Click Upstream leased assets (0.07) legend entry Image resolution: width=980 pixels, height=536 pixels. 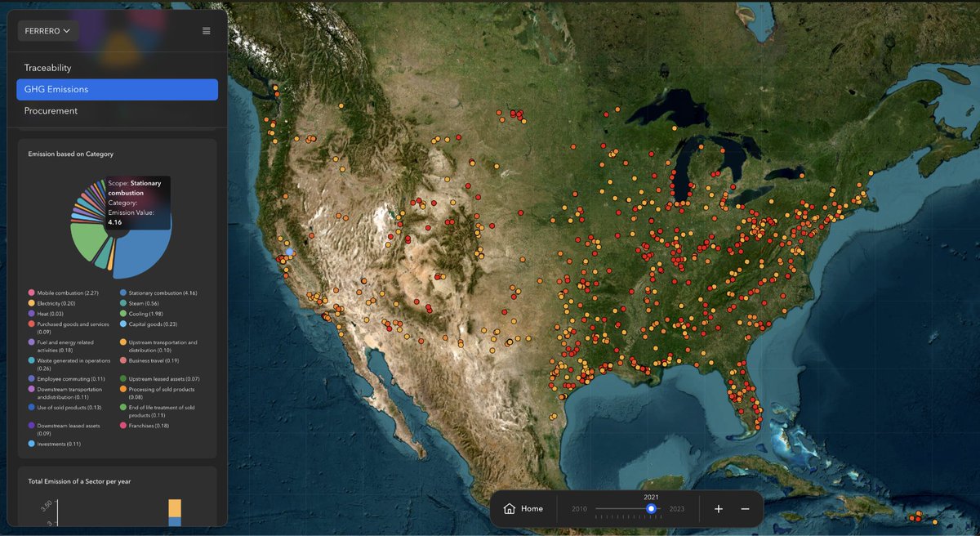pyautogui.click(x=159, y=379)
